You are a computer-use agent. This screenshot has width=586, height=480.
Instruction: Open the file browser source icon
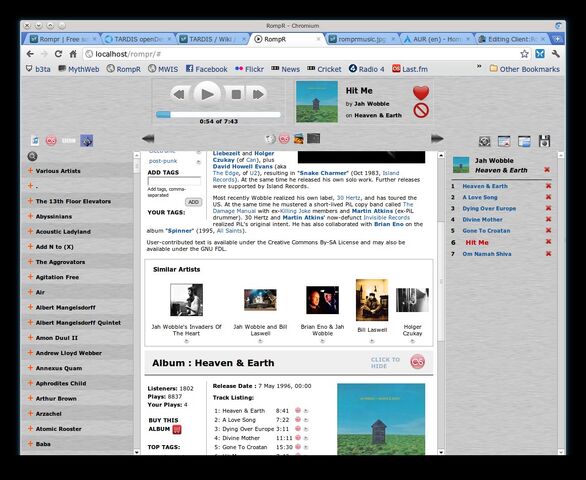[x=86, y=141]
